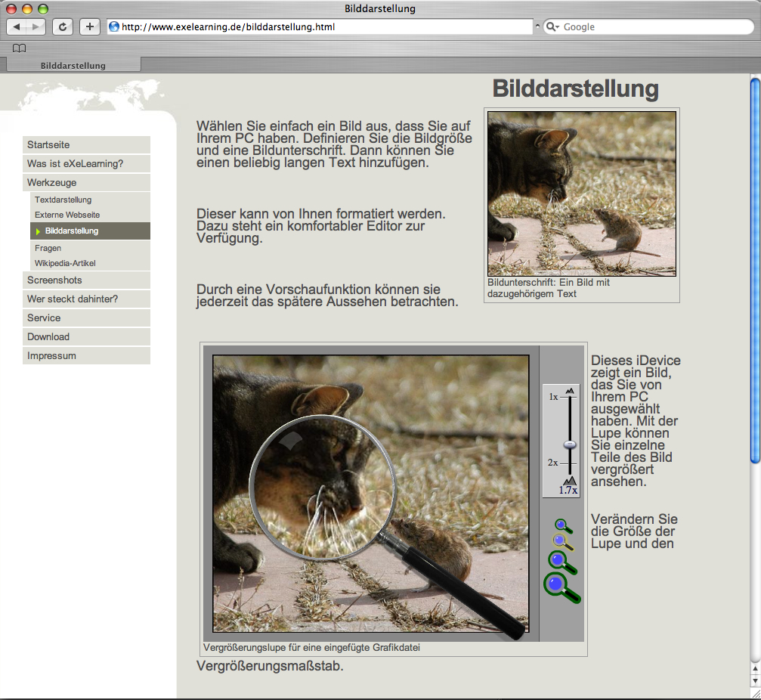Viewport: 761px width, 700px height.
Task: Open the Werkzeuge menu item
Action: tap(86, 182)
